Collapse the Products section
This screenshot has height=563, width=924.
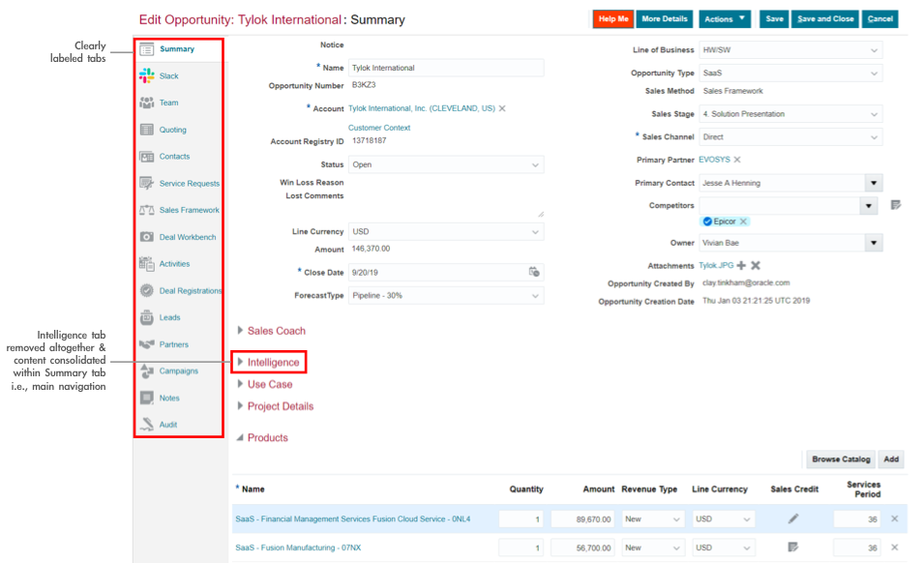point(240,437)
